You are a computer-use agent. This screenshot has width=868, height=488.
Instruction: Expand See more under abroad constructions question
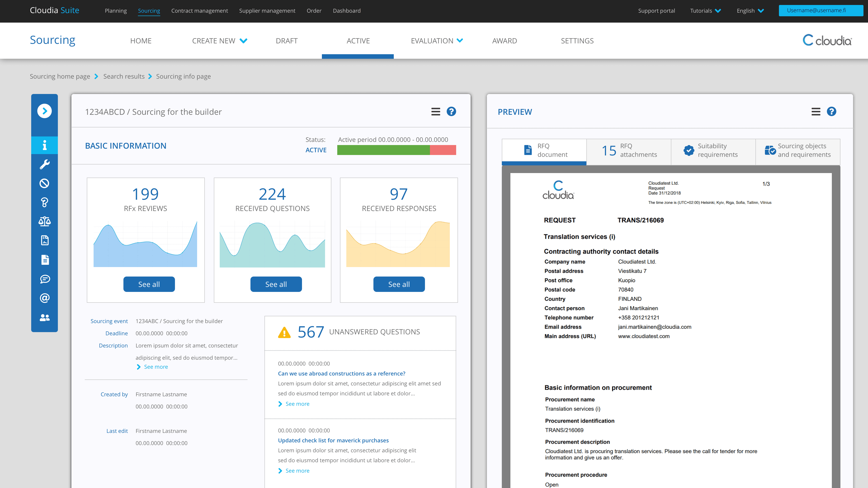293,404
